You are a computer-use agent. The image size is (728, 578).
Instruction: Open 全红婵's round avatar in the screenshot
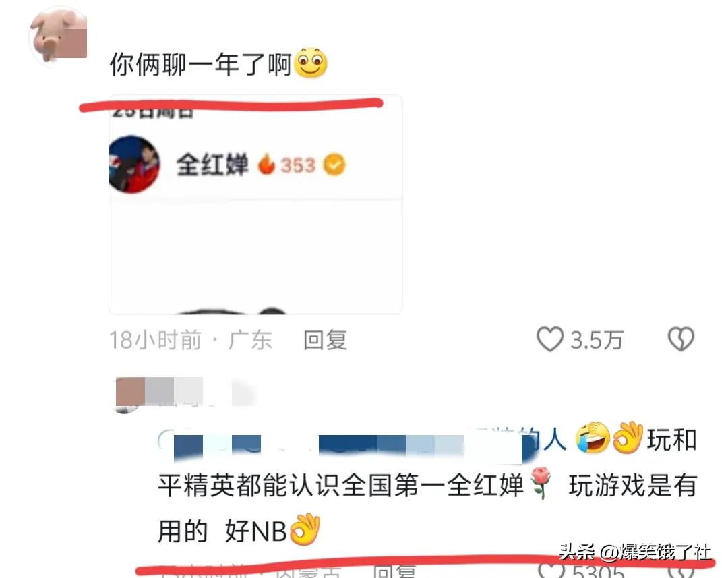click(135, 164)
